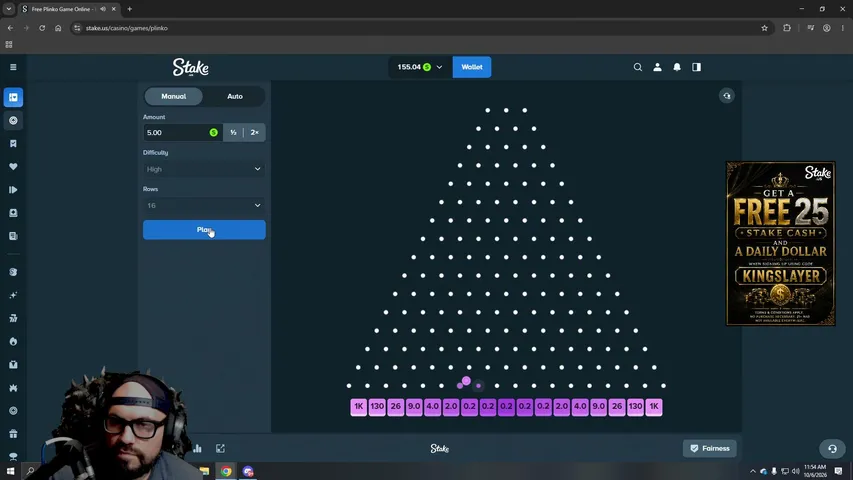Open Chrome menu three dots
853x480 pixels.
tap(843, 28)
